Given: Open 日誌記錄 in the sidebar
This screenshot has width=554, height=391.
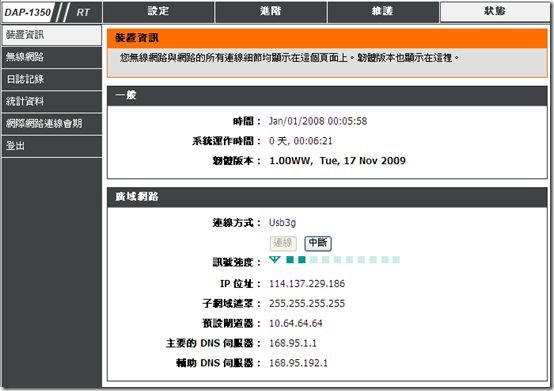Looking at the screenshot, I should [x=52, y=79].
